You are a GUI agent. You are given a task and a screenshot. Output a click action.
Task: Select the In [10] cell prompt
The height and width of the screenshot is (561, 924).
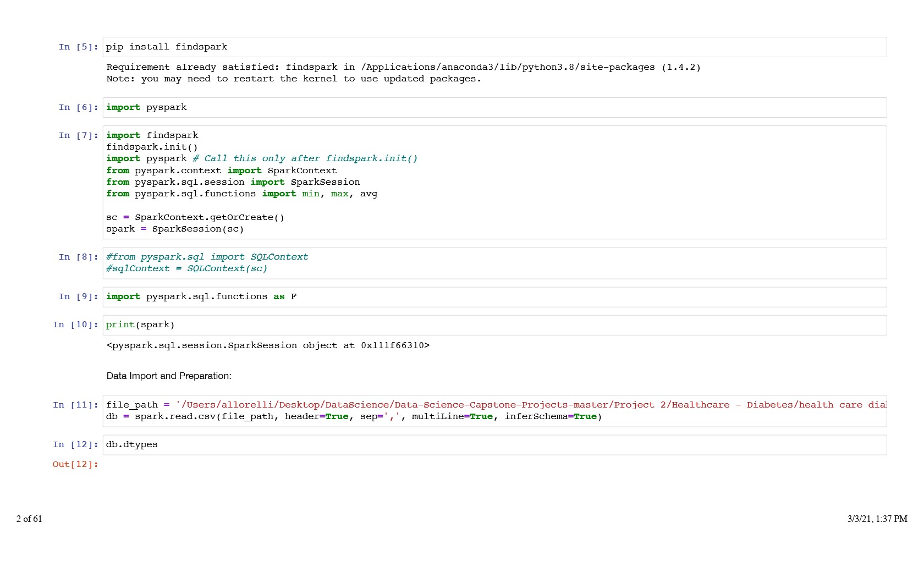point(75,325)
